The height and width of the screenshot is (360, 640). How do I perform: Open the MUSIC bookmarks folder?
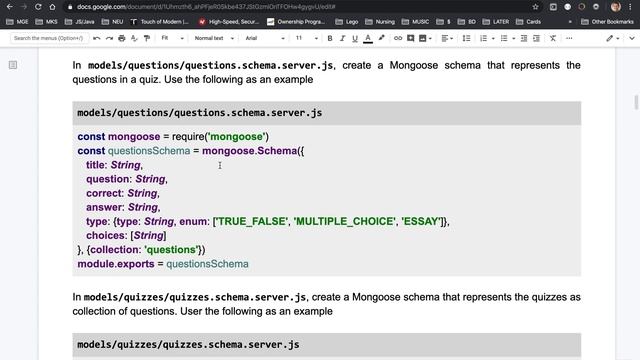tap(416, 22)
